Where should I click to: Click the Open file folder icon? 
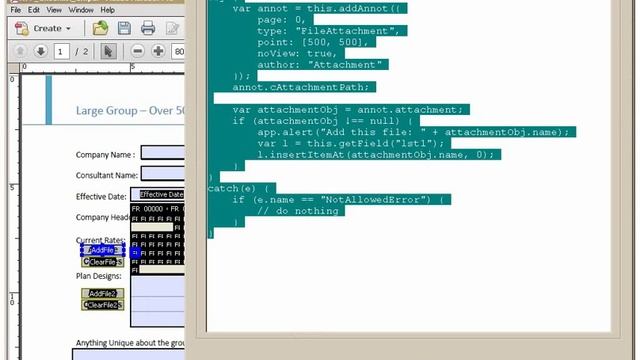pyautogui.click(x=100, y=28)
